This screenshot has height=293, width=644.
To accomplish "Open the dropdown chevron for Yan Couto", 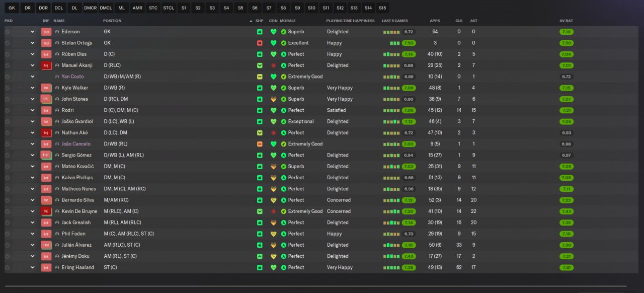I will [33, 77].
